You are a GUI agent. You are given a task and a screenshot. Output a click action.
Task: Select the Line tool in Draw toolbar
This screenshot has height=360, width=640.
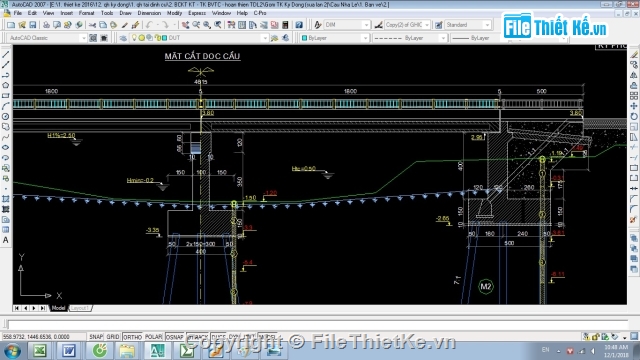pyautogui.click(x=6, y=54)
